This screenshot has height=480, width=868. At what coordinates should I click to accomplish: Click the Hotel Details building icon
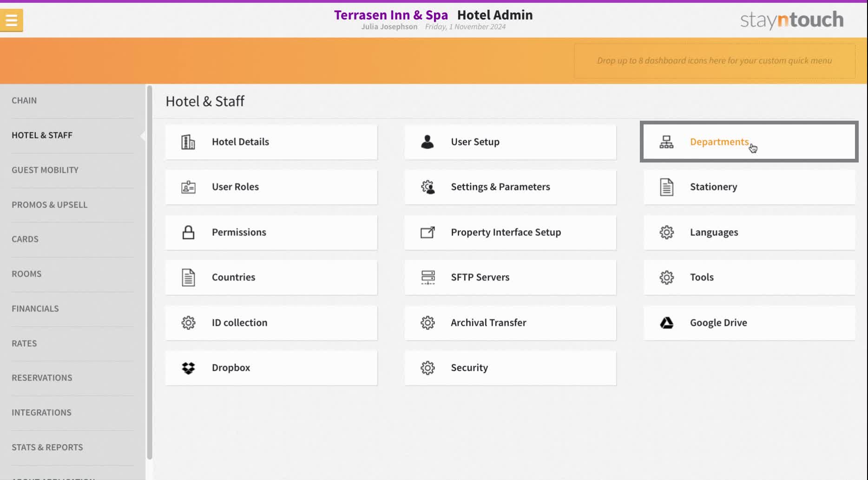click(188, 142)
